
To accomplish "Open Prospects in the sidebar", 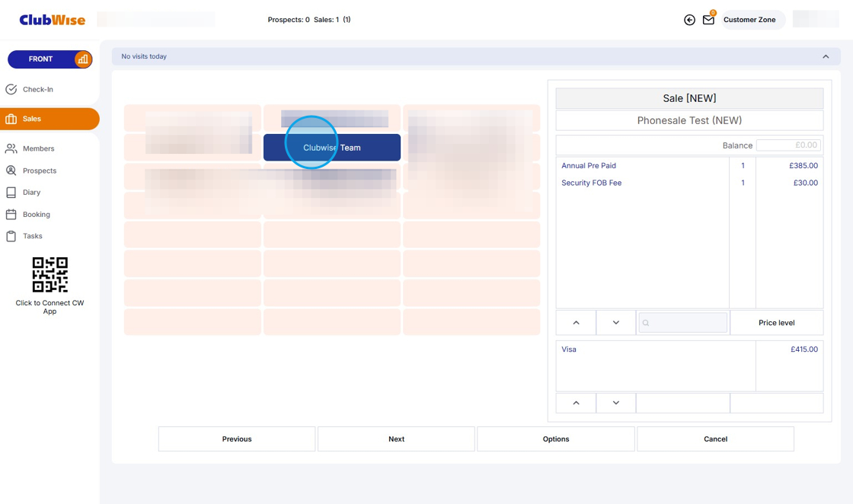I will click(50, 171).
